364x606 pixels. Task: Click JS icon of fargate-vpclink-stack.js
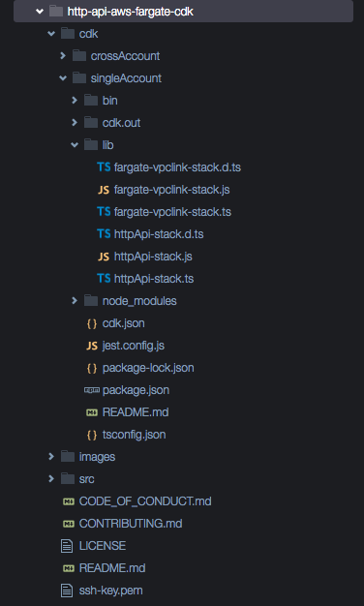(104, 190)
